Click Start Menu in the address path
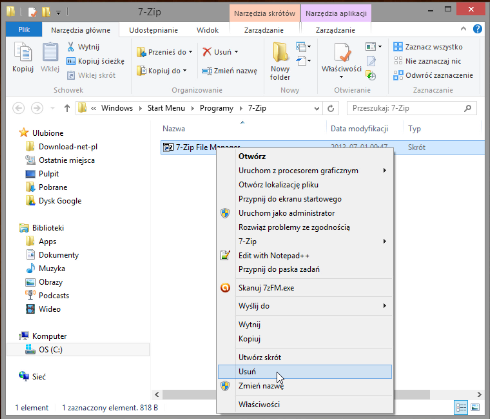Screen dimensions: 490x419 point(166,108)
